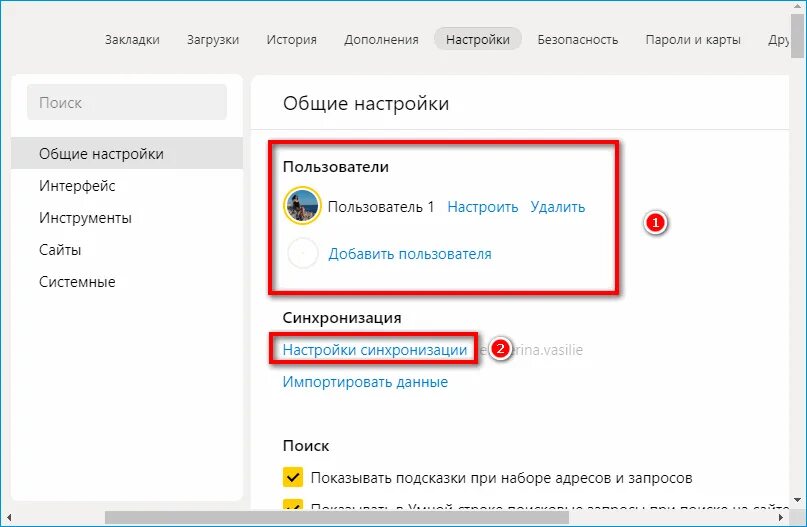Select Общие настройки in the sidebar
Screen dimensions: 807x527
127,153
